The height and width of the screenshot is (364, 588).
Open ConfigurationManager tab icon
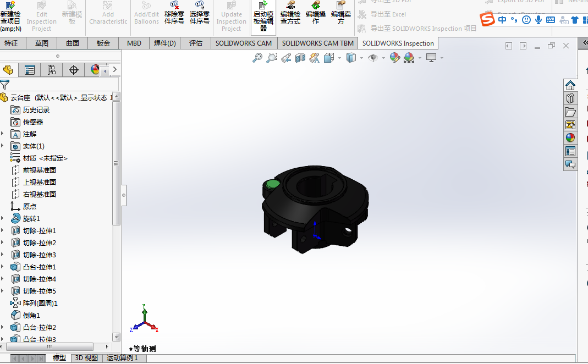coord(51,70)
